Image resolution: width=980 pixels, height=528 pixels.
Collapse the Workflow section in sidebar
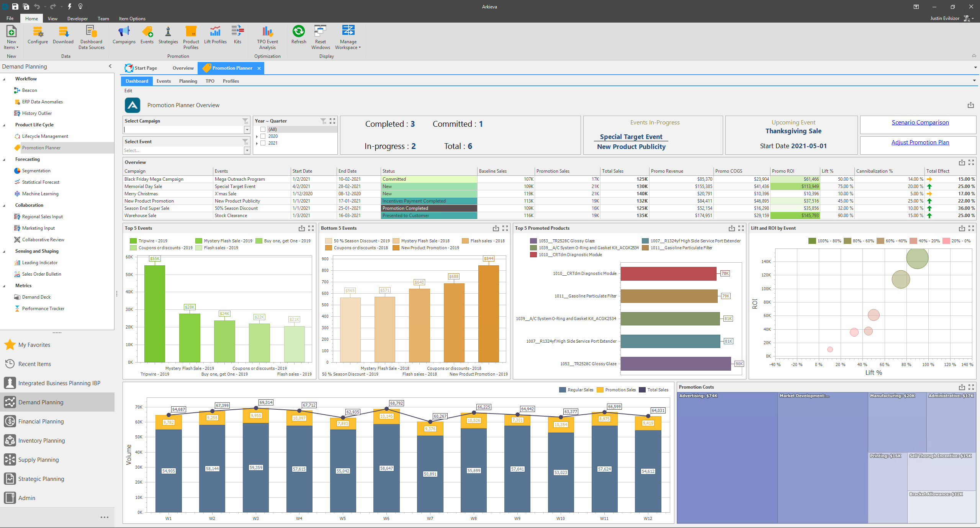click(x=5, y=78)
